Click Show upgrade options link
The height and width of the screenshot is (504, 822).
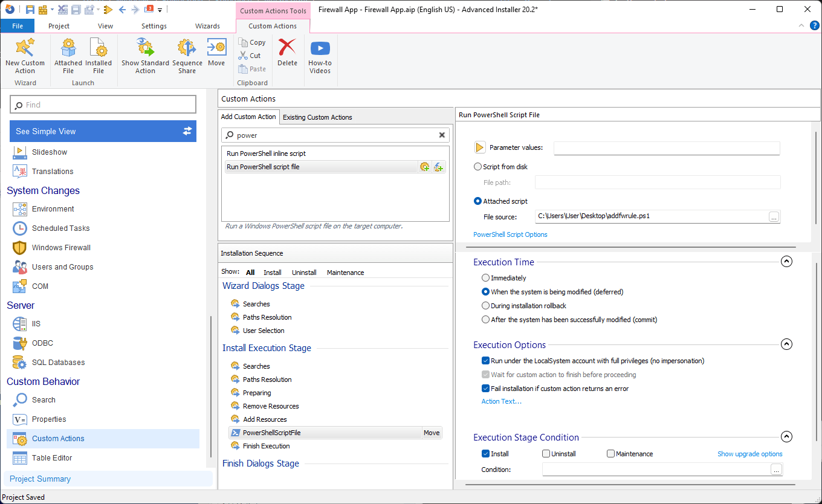coord(749,454)
